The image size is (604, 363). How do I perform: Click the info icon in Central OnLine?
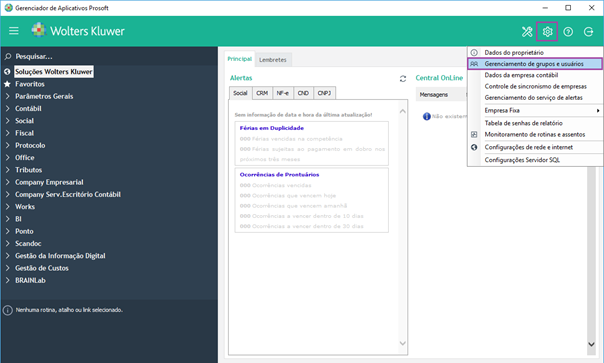point(426,116)
